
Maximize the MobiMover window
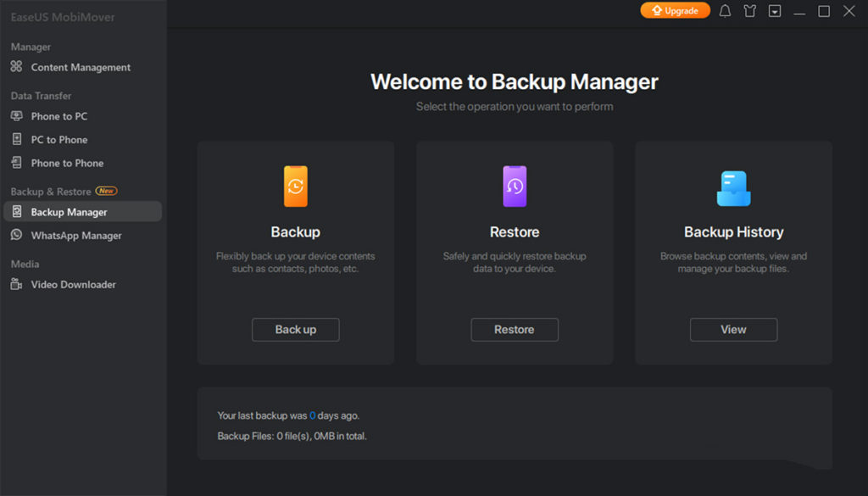(x=824, y=11)
